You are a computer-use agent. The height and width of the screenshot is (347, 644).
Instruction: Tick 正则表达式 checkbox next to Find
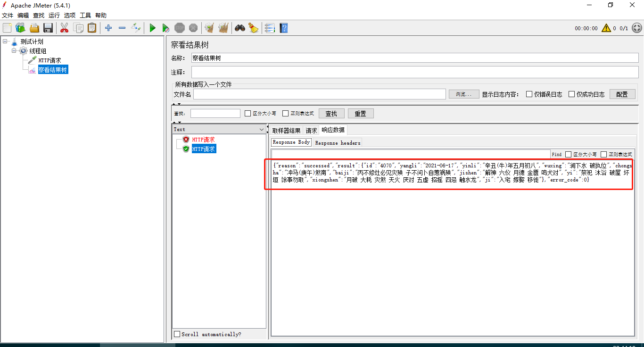click(604, 154)
